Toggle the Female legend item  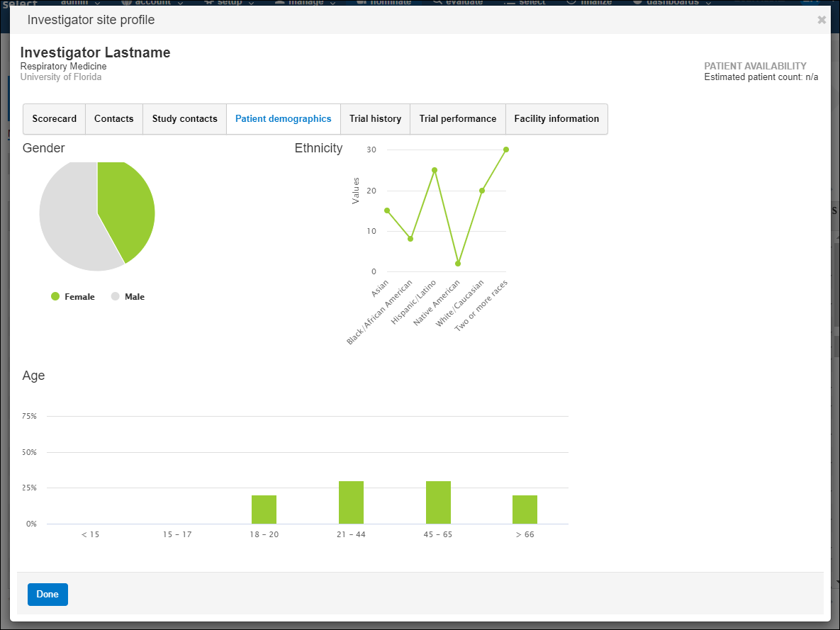click(x=73, y=297)
